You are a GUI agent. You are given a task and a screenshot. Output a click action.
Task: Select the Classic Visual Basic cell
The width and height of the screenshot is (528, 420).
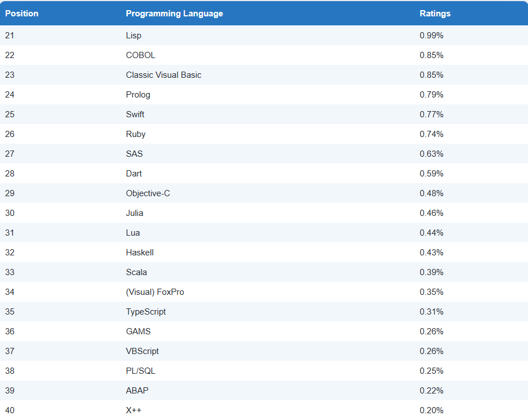[x=163, y=75]
